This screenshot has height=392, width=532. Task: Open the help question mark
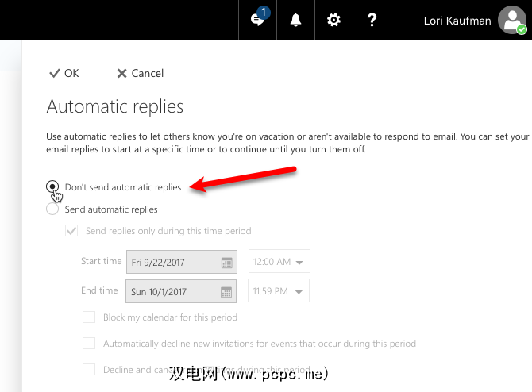coord(372,20)
